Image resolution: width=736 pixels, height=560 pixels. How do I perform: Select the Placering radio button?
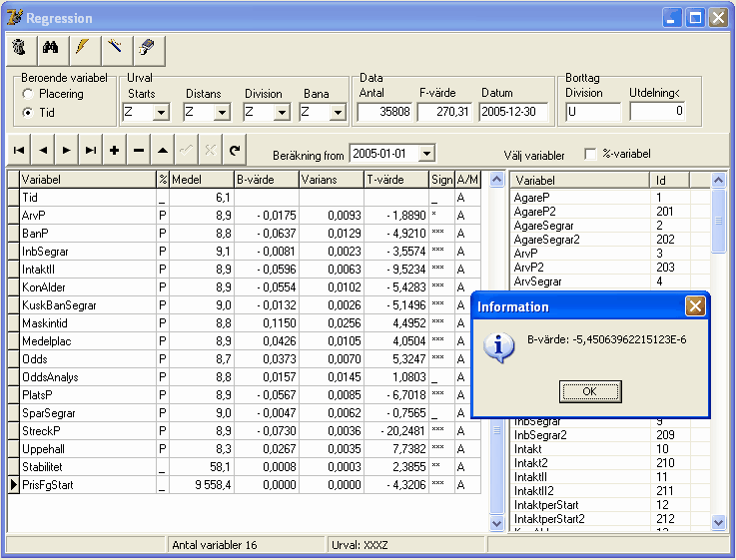point(28,94)
